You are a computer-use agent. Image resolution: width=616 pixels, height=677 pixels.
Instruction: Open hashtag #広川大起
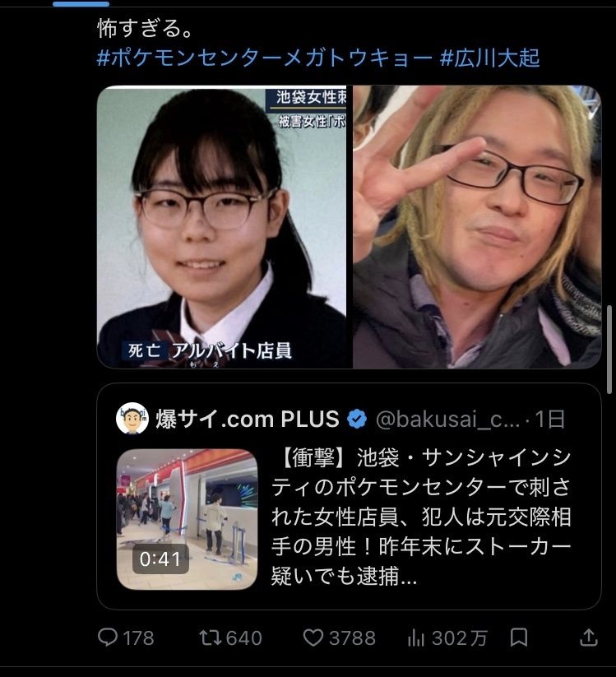(x=490, y=58)
